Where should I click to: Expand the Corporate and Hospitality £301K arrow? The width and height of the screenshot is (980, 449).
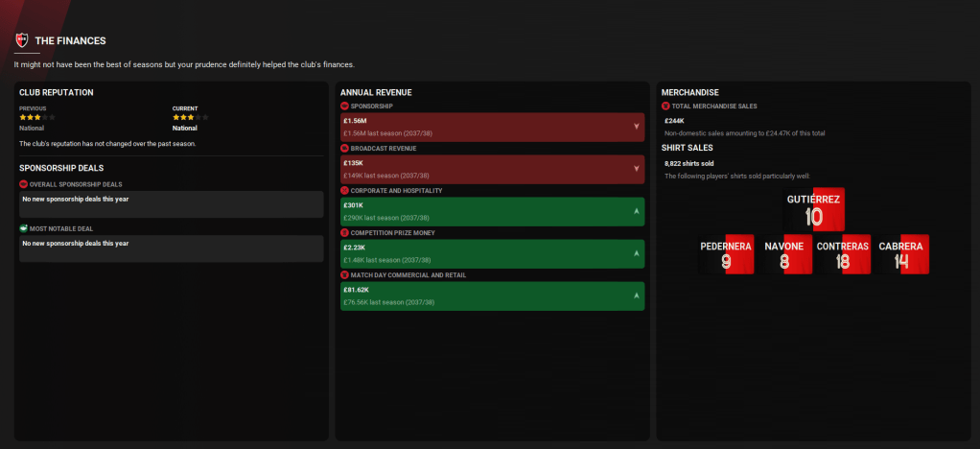637,211
